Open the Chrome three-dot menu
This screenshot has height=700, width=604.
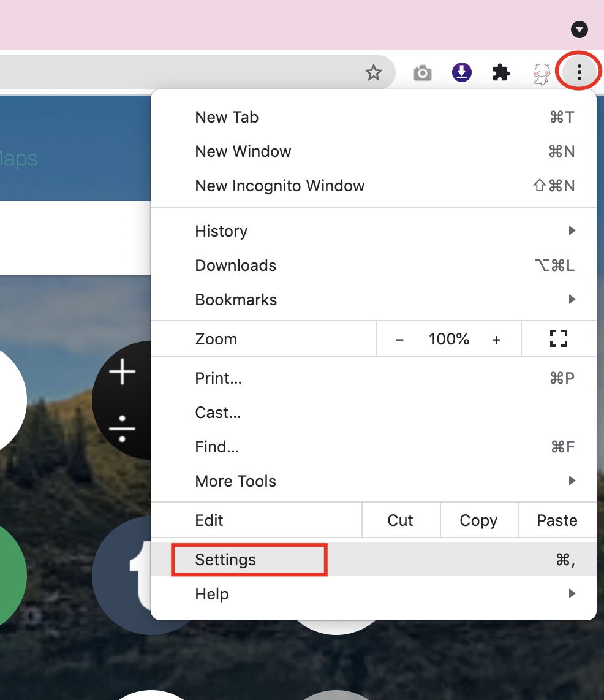[579, 72]
